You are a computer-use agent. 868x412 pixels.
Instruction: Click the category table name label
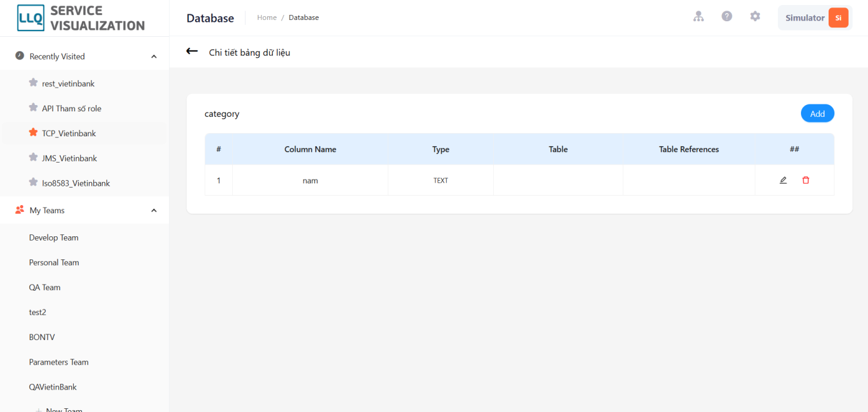point(222,114)
